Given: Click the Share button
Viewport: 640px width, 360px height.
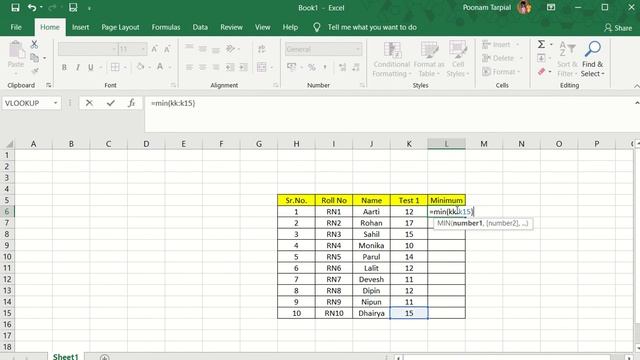Looking at the screenshot, I should 618,28.
